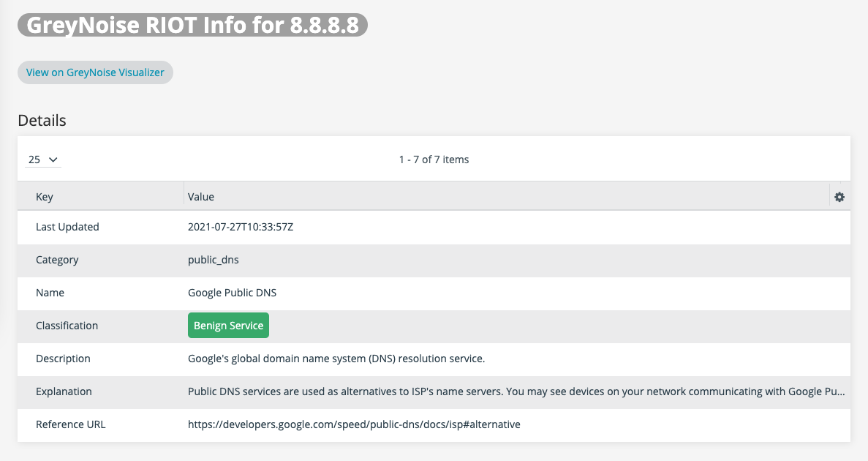Select the public_dns category value
This screenshot has width=868, height=461.
pyautogui.click(x=213, y=260)
